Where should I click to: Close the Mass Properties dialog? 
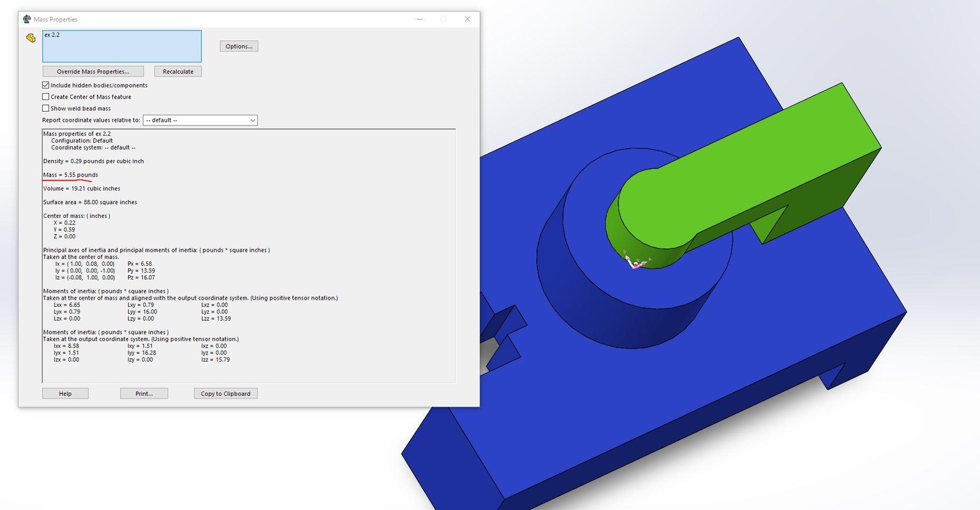click(x=468, y=19)
